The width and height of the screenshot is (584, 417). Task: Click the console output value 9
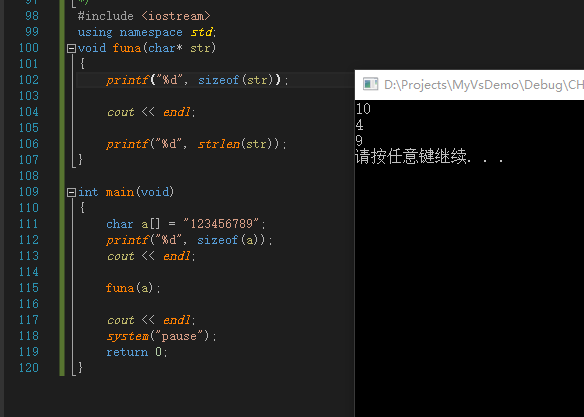click(359, 141)
